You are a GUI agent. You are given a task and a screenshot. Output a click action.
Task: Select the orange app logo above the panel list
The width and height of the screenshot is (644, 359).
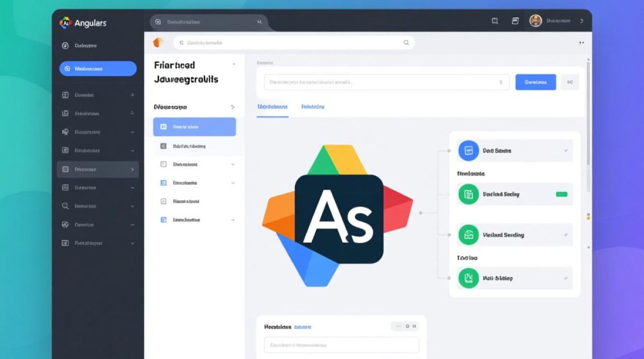tap(158, 43)
